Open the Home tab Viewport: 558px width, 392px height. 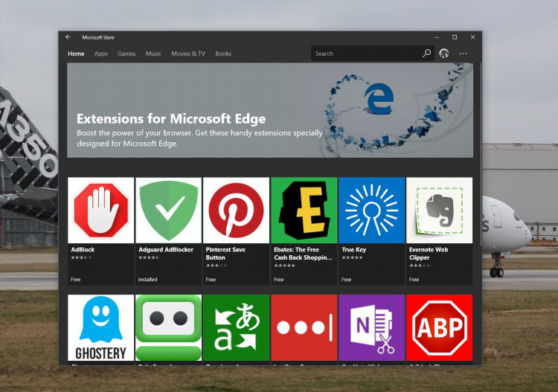click(76, 54)
